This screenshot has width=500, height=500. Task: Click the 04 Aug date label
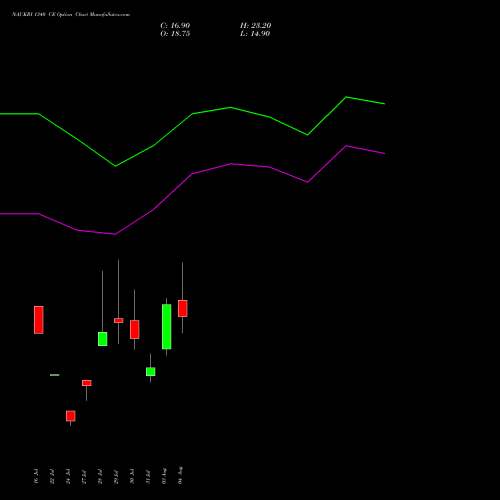click(180, 475)
